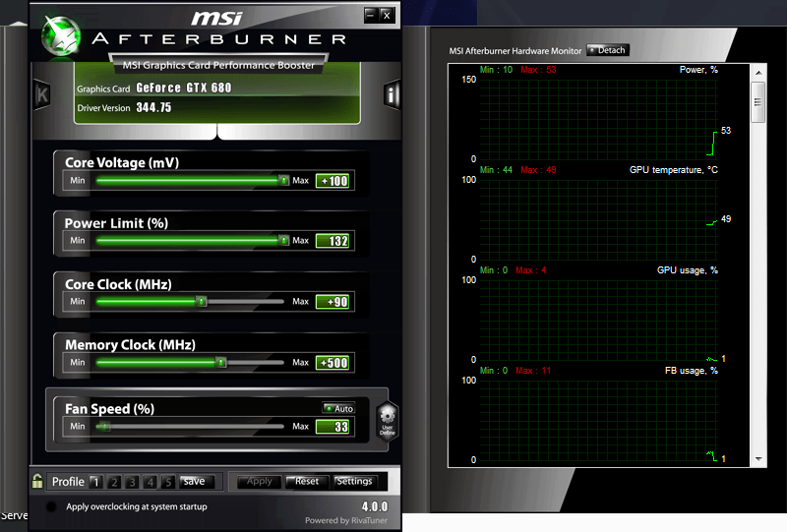Click the Core Clock +90 value field
The width and height of the screenshot is (787, 532).
coord(333,302)
